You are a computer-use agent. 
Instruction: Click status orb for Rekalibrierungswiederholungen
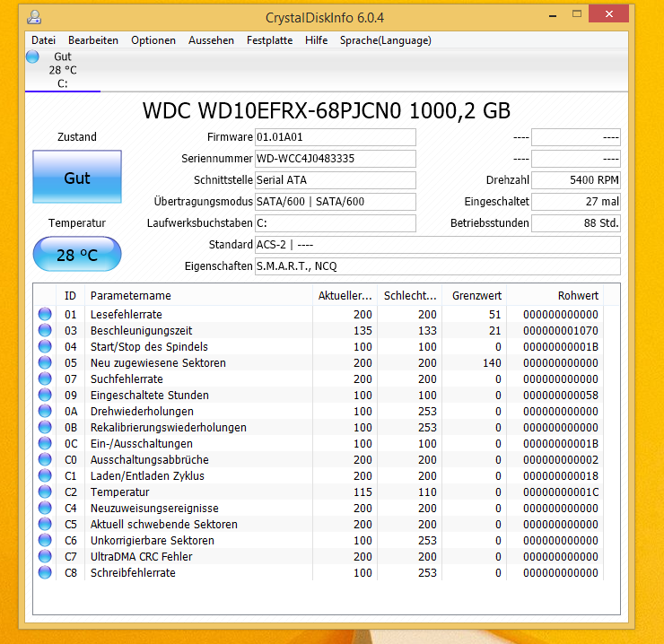point(45,427)
